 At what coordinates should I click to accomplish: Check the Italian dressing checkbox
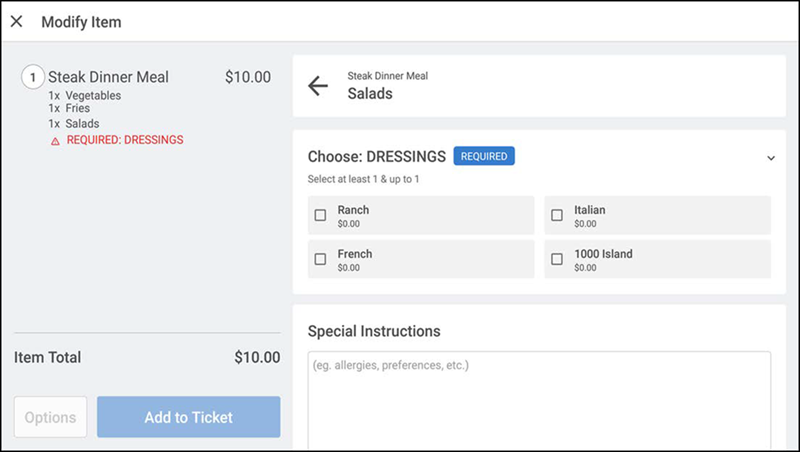coord(557,215)
